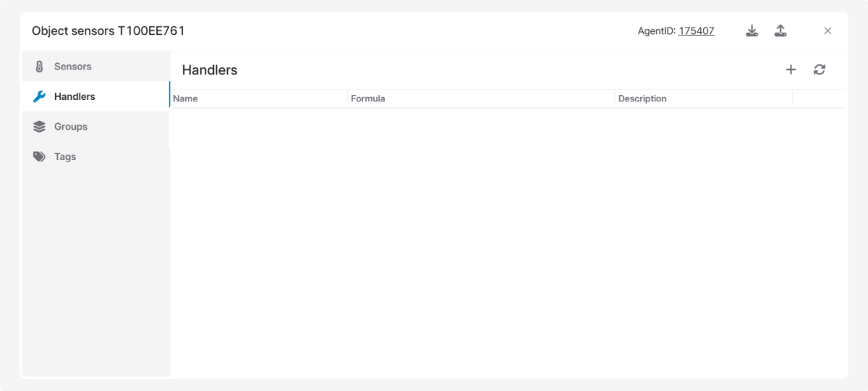Viewport: 868px width, 391px height.
Task: Select the Handlers tab label
Action: [75, 96]
